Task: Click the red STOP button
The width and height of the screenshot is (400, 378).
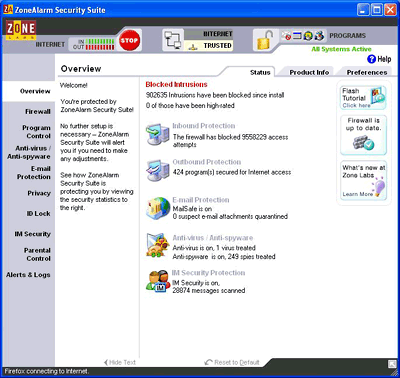Action: click(129, 40)
